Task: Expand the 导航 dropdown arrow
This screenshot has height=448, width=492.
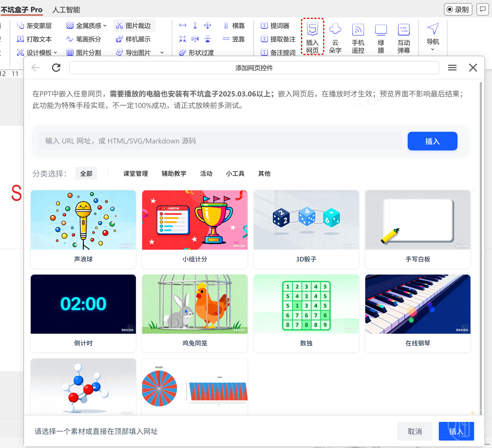Action: click(x=433, y=49)
